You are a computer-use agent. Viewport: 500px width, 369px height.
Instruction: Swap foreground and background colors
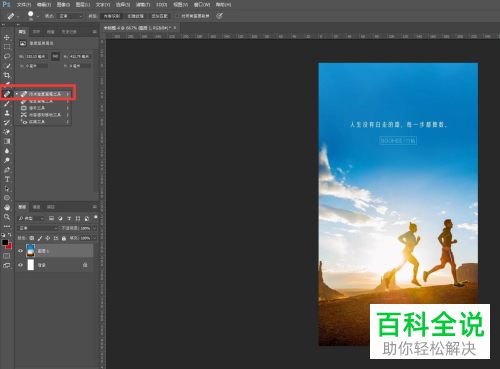(x=10, y=235)
